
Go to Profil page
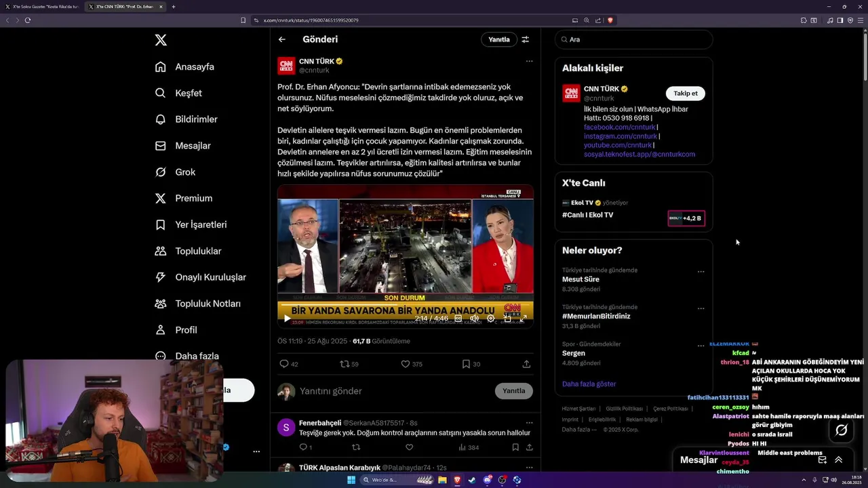(x=176, y=330)
